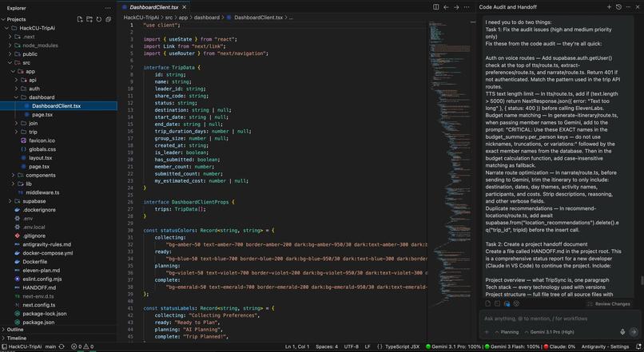The image size is (644, 352).
Task: Expand the api folder
Action: (17, 80)
